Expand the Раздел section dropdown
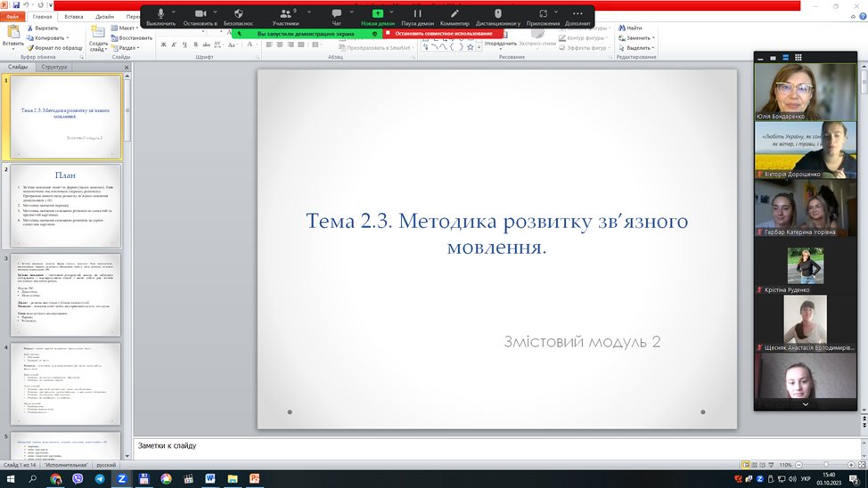This screenshot has width=868, height=488. point(127,48)
